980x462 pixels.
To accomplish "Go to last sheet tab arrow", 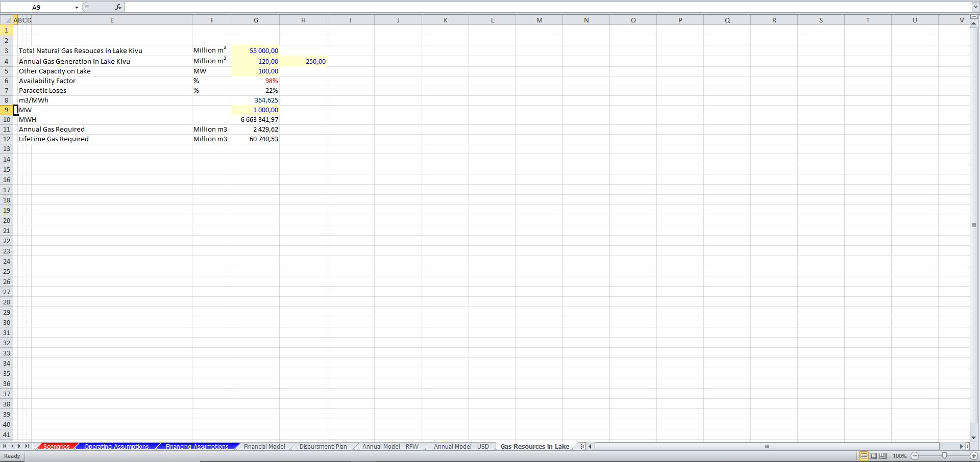I will point(27,446).
